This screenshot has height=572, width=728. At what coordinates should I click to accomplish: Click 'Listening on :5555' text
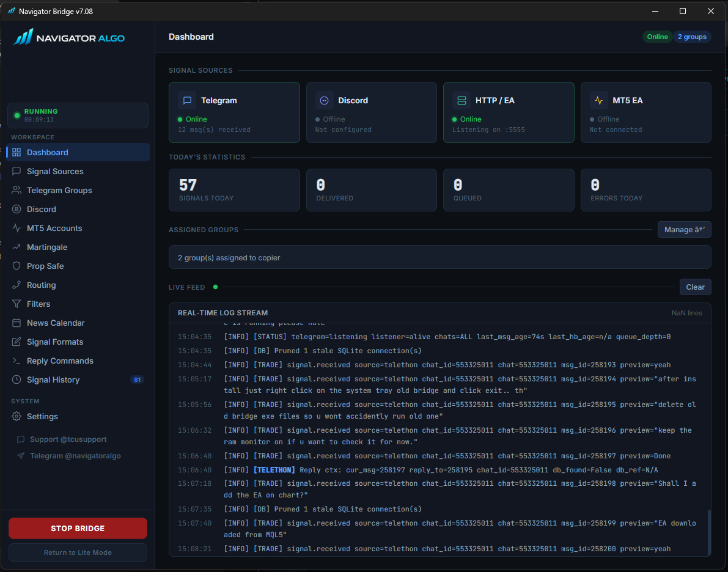488,130
